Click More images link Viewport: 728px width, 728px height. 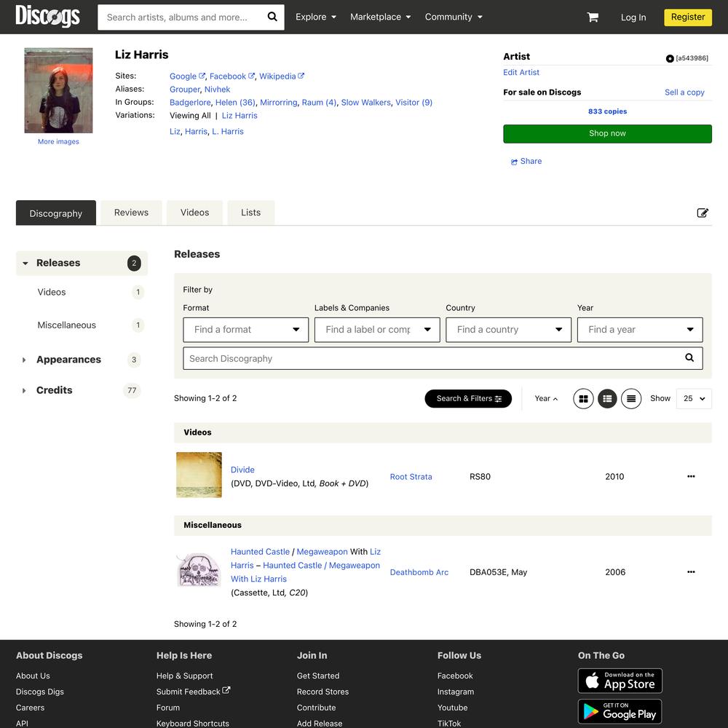tap(58, 142)
